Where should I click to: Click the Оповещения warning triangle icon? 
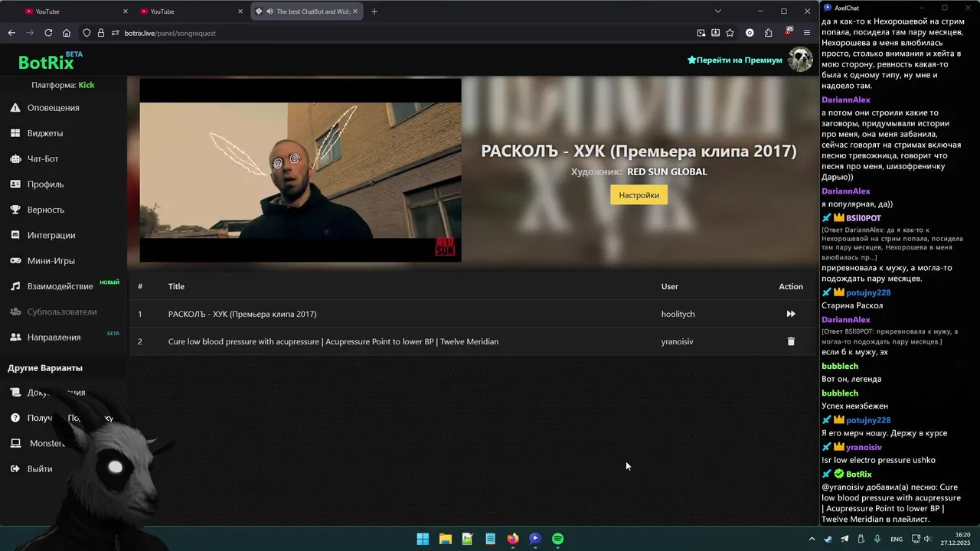tap(15, 108)
